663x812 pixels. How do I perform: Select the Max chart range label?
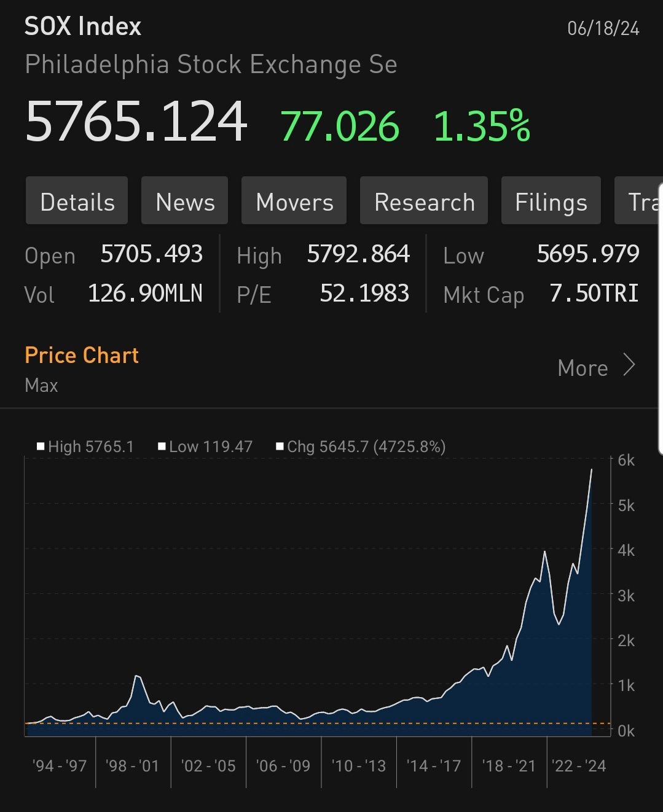(x=41, y=385)
